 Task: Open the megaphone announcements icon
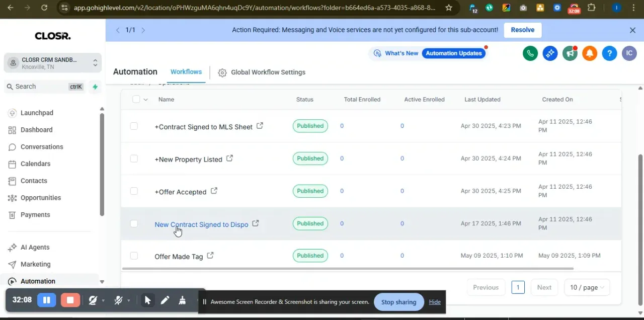[570, 53]
